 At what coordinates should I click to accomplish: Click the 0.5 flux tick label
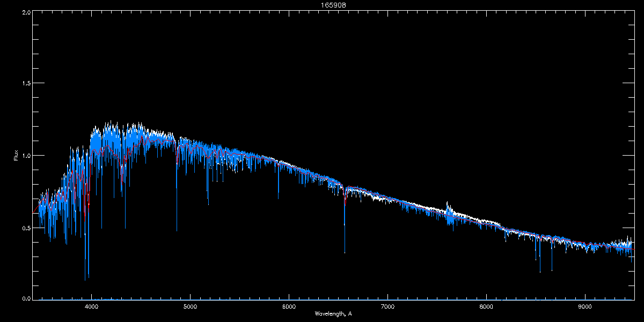coord(26,228)
